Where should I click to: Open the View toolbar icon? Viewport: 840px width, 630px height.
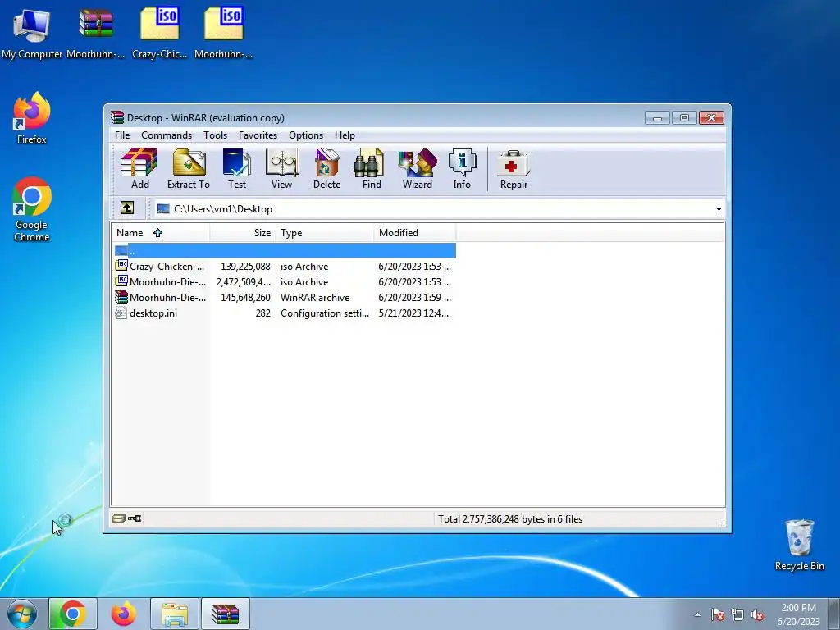pos(282,169)
